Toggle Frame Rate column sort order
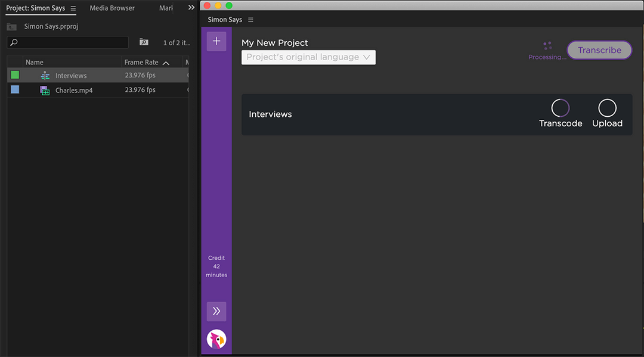The image size is (644, 357). [x=166, y=62]
